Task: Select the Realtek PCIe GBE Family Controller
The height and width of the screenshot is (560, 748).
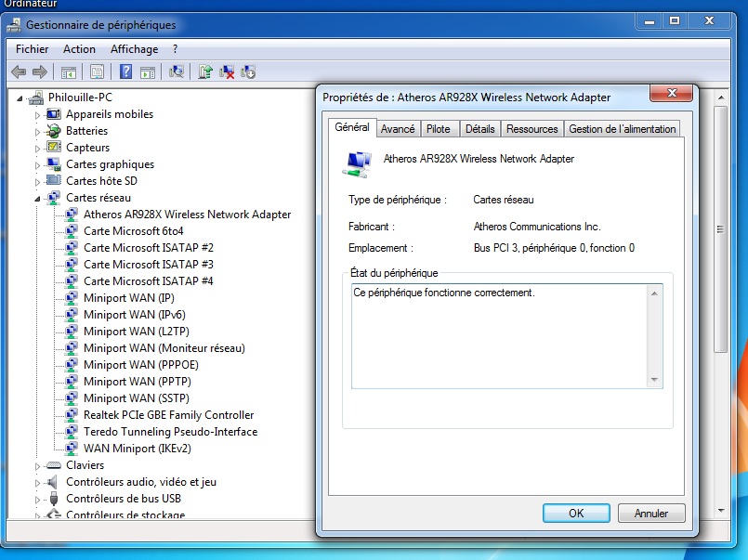Action: click(x=168, y=415)
